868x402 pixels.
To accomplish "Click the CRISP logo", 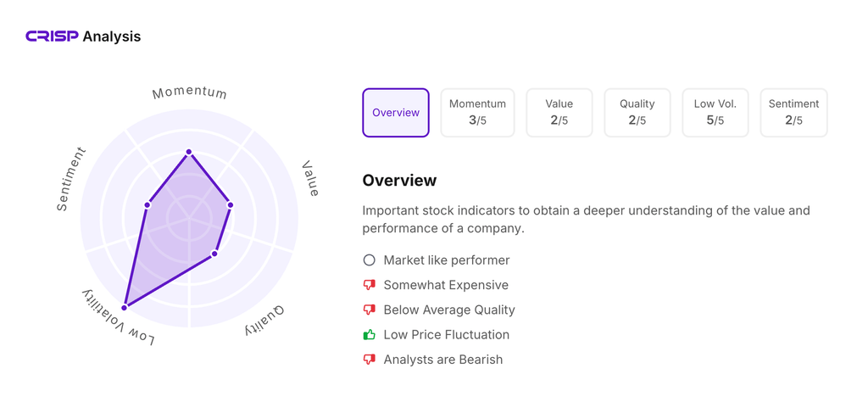I will [52, 36].
